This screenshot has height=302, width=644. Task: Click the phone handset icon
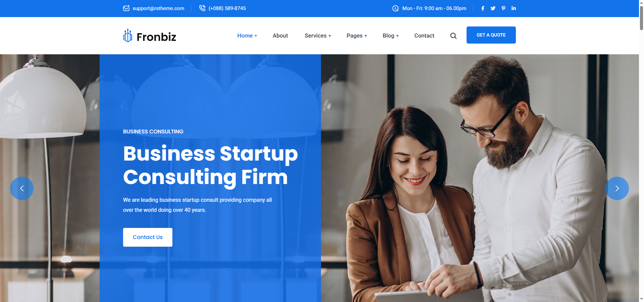202,8
